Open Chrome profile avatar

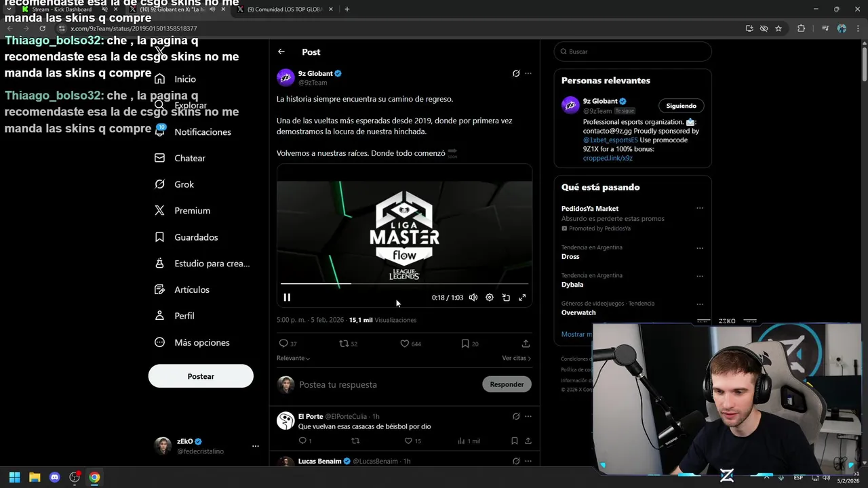pyautogui.click(x=842, y=28)
